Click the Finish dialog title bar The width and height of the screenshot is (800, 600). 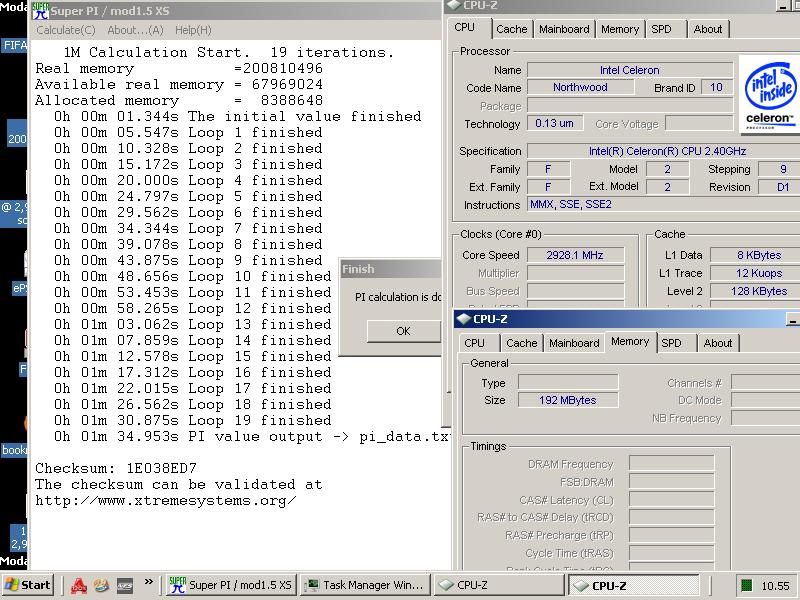(x=390, y=269)
